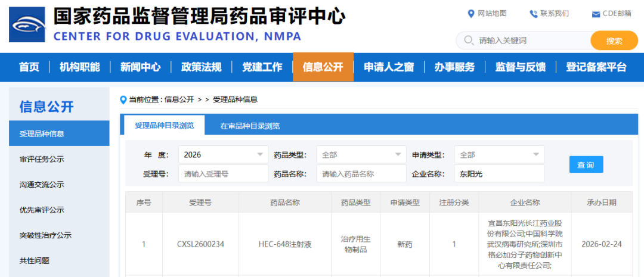Click the 治疗用生物制品 cell
Image resolution: width=644 pixels, height=277 pixels.
[355, 244]
